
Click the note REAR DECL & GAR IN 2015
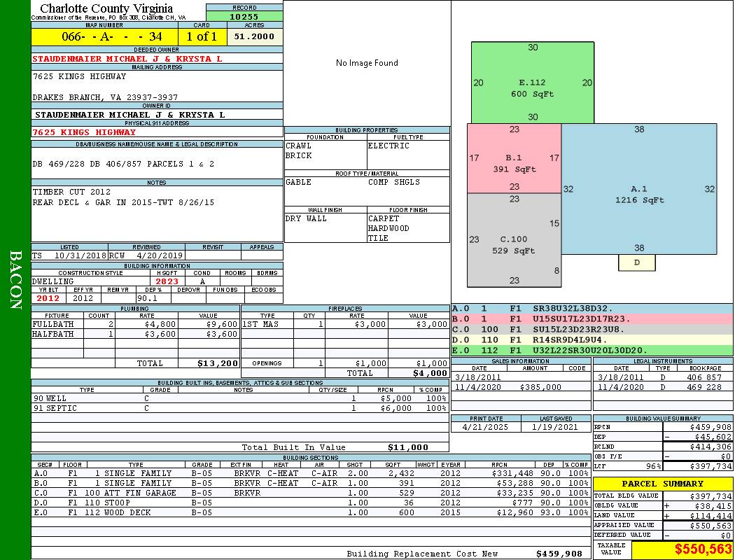point(123,202)
